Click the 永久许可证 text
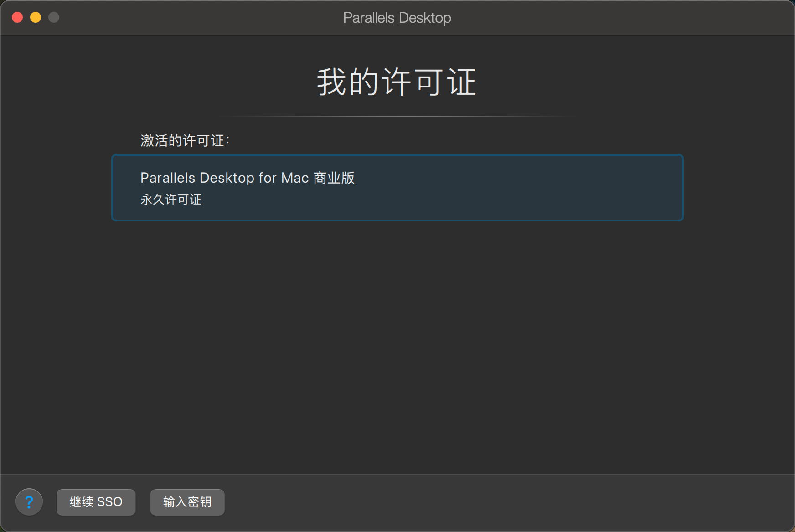 171,199
